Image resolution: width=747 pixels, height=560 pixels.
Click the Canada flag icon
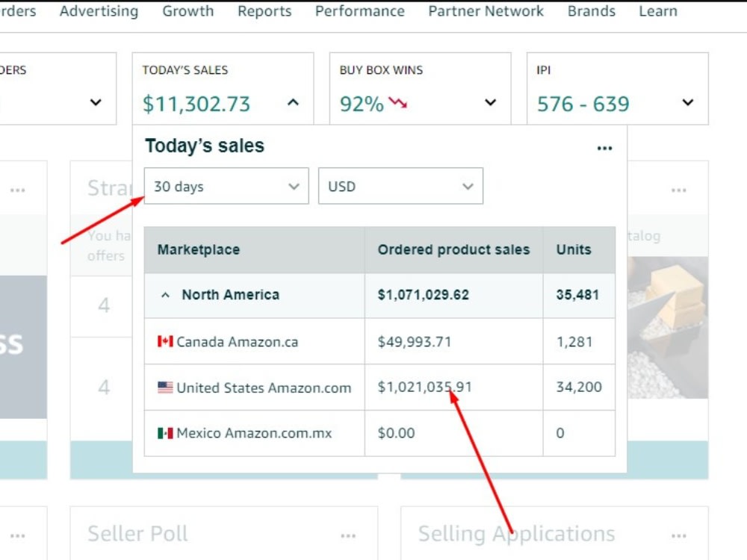coord(165,341)
